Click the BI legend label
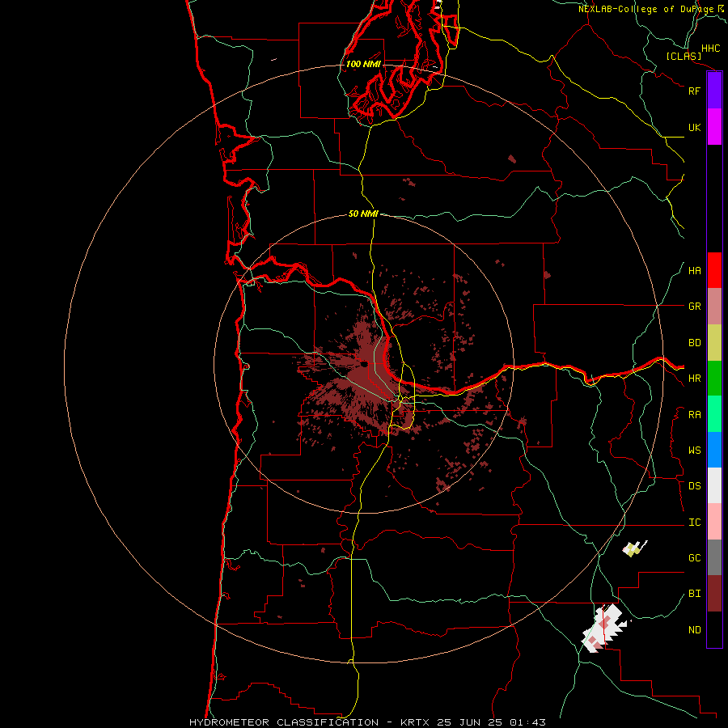Screen dimensions: 728x728 point(694,594)
